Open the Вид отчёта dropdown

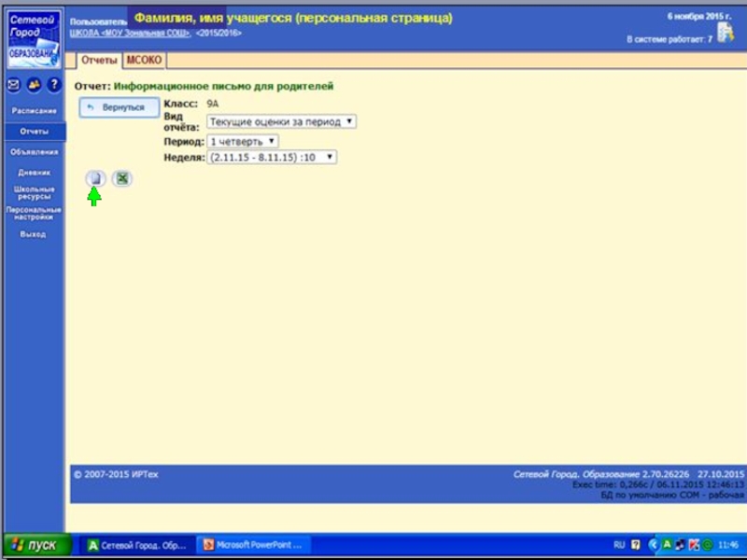tap(281, 121)
